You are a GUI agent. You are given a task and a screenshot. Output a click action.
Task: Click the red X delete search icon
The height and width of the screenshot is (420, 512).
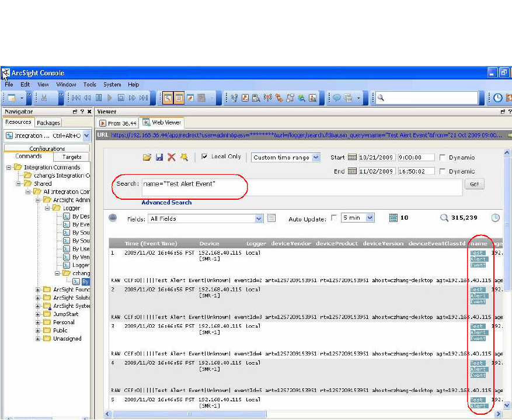pyautogui.click(x=172, y=157)
